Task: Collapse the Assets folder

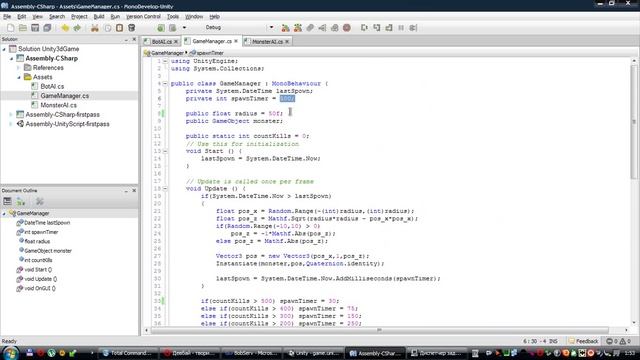Action: 19,77
